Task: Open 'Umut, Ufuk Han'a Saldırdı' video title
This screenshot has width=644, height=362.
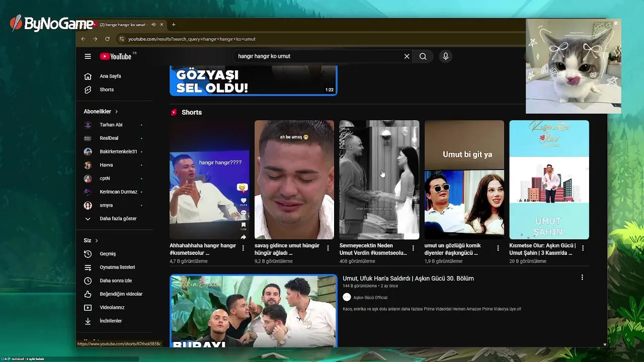Action: 408,279
